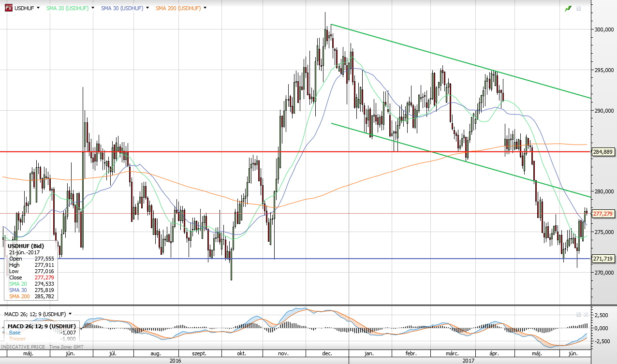
Task: Open the SMA 20 (USDHUF) dropdown arrow
Action: tap(92, 8)
